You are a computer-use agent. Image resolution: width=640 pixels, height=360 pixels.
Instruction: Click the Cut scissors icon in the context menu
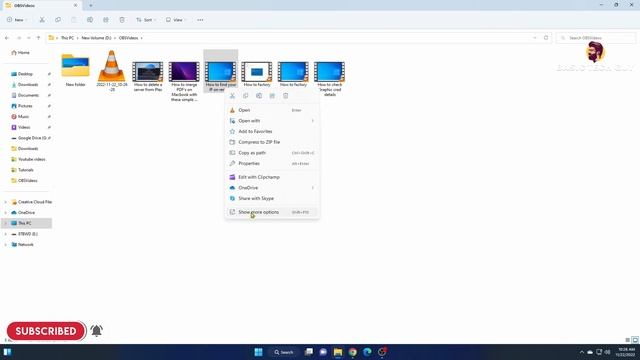pyautogui.click(x=232, y=96)
